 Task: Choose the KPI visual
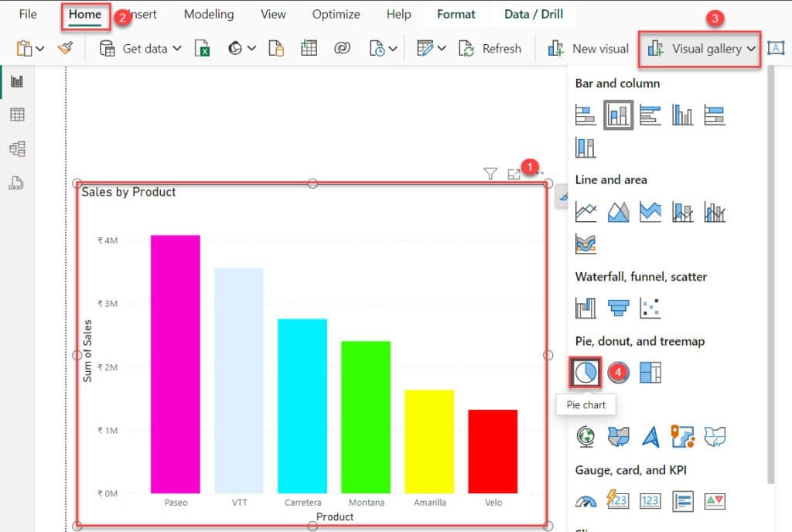715,501
